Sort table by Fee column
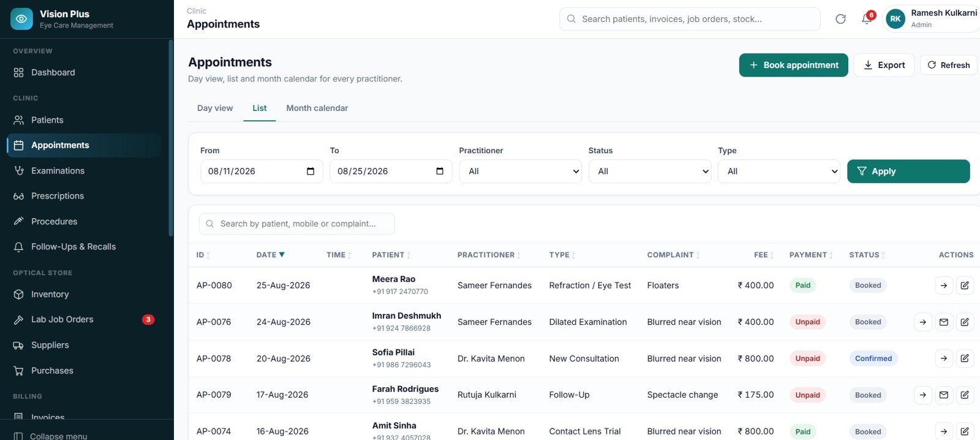The height and width of the screenshot is (440, 980). (x=764, y=255)
